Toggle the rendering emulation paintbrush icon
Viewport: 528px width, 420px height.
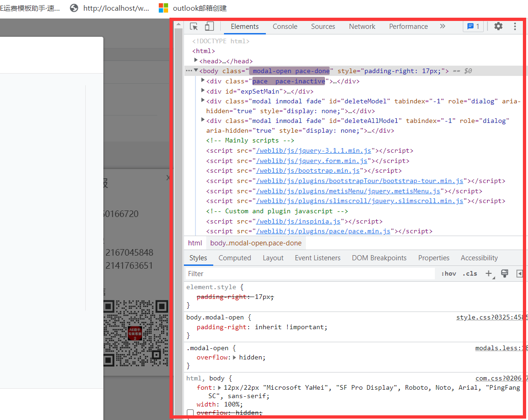pos(504,273)
